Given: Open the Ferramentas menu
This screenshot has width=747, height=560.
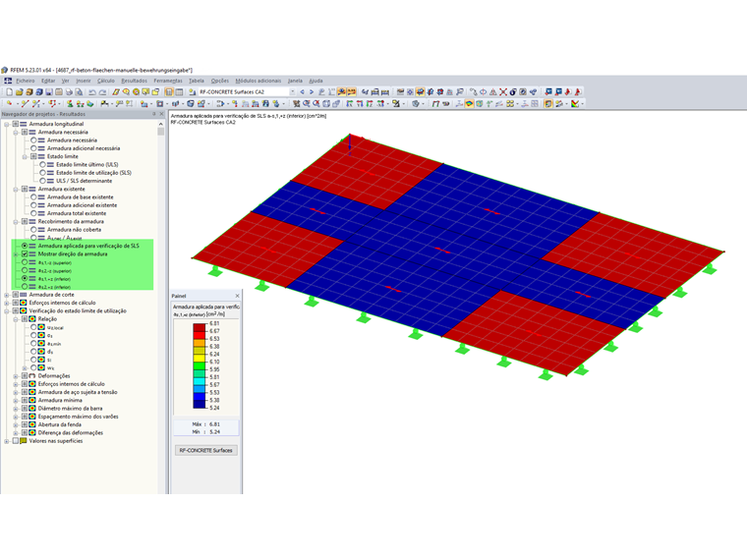Looking at the screenshot, I should pos(168,81).
